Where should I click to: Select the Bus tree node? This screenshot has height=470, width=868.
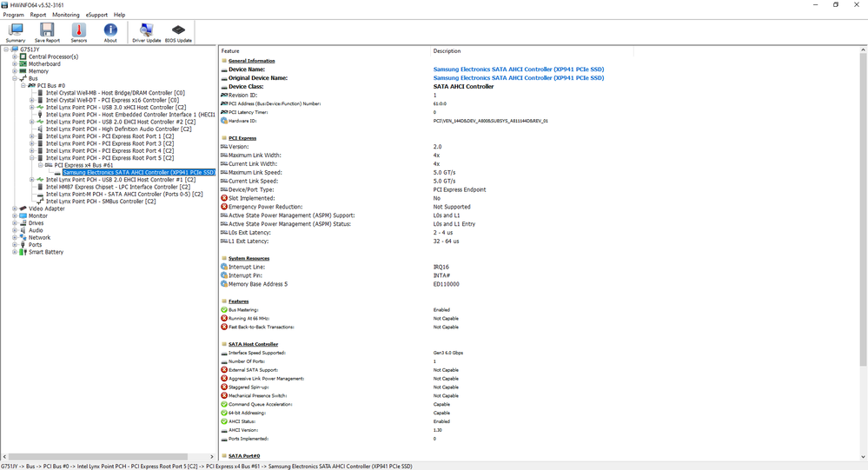click(x=33, y=78)
